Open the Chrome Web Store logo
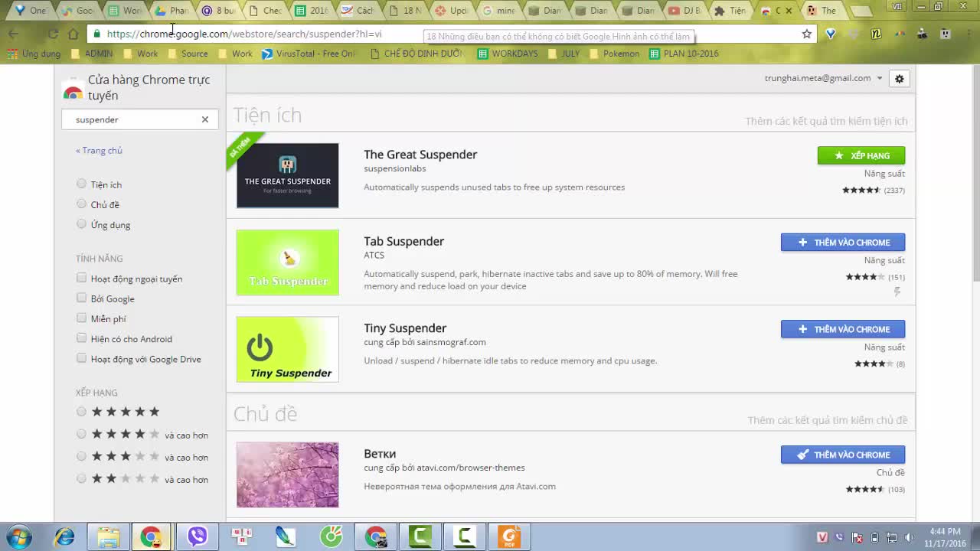Image resolution: width=980 pixels, height=551 pixels. [73, 88]
